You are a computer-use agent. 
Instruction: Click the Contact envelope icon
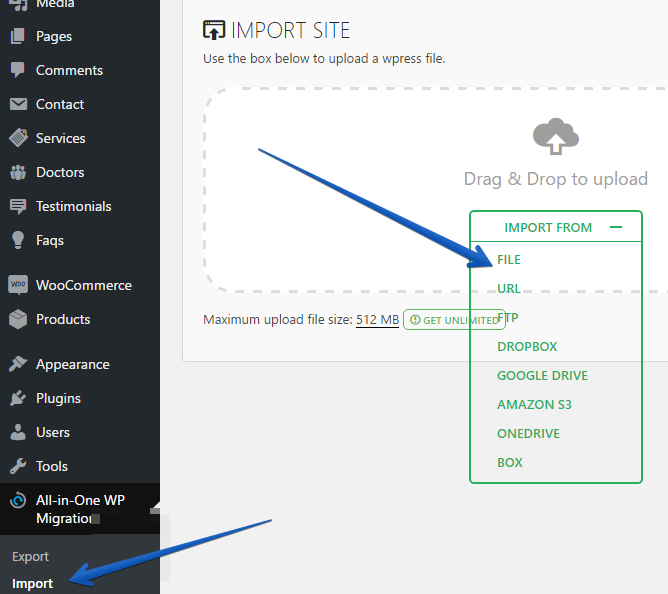coord(18,104)
